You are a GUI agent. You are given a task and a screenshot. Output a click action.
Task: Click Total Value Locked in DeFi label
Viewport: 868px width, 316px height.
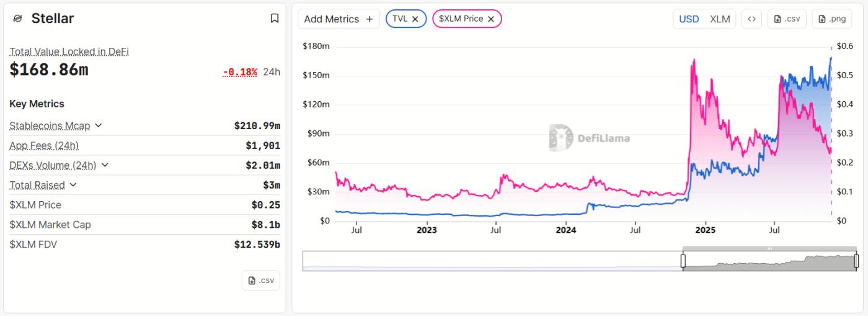pos(69,52)
